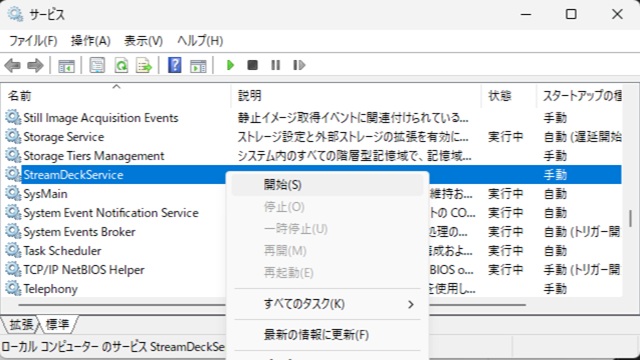Toggle the console tree pane icon

pyautogui.click(x=66, y=65)
